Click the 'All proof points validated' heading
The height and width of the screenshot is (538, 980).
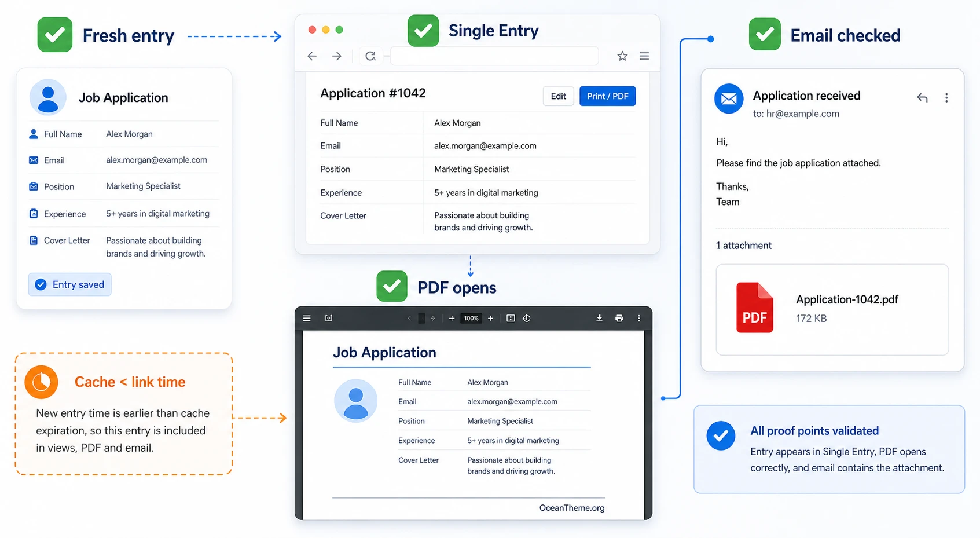pos(814,431)
